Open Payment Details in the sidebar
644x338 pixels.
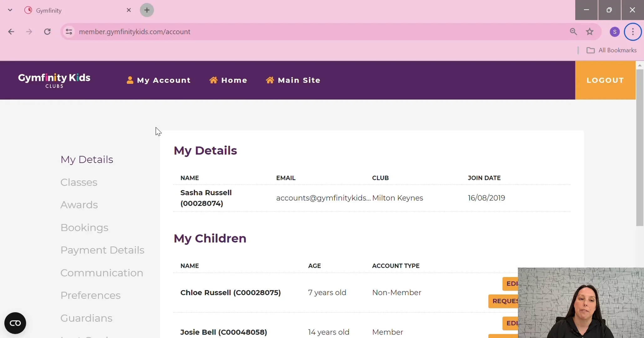102,250
